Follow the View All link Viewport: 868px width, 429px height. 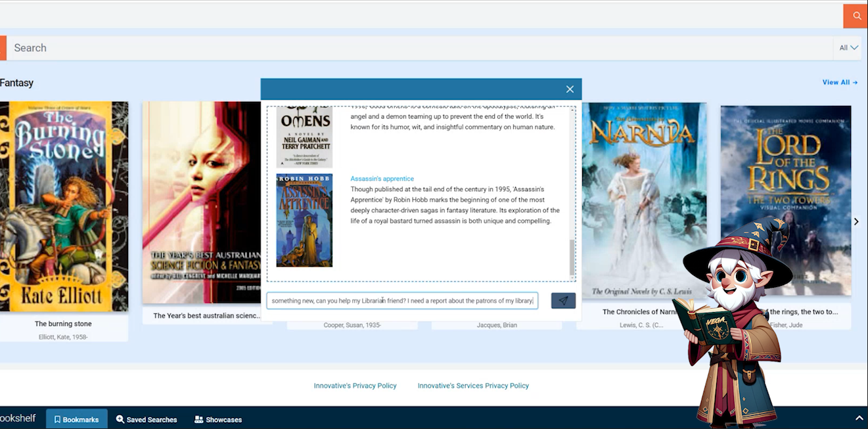(x=840, y=82)
